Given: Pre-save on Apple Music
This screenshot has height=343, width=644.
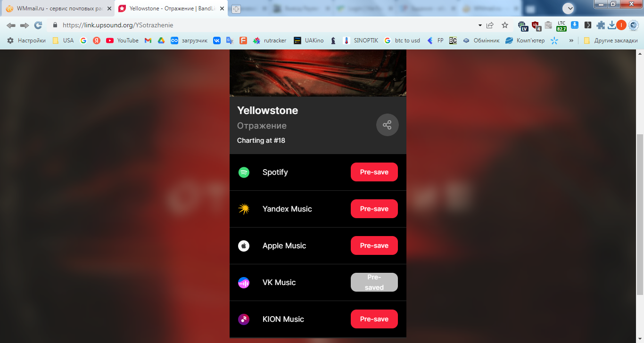Looking at the screenshot, I should (374, 245).
